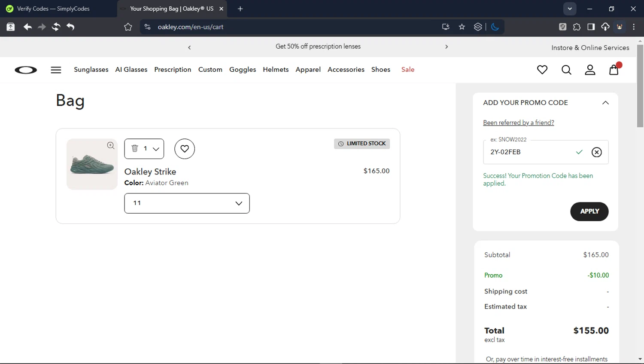Viewport: 644px width, 364px height.
Task: Open Been referred by a friend link
Action: click(x=519, y=123)
